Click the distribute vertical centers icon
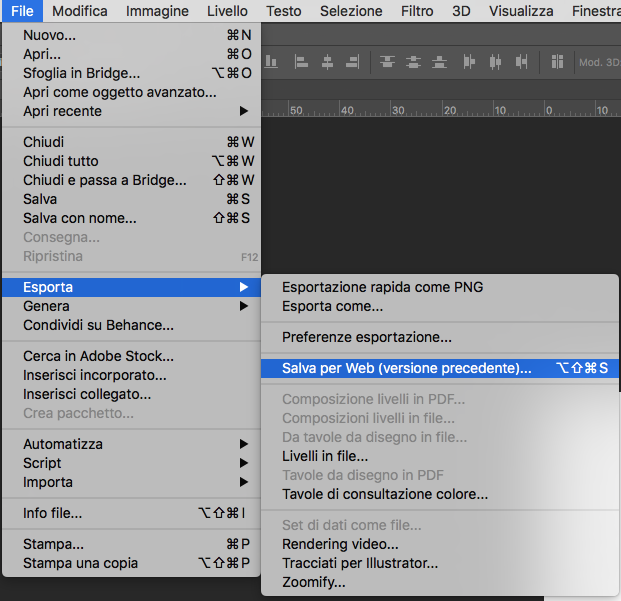Image resolution: width=621 pixels, height=601 pixels. [x=413, y=62]
